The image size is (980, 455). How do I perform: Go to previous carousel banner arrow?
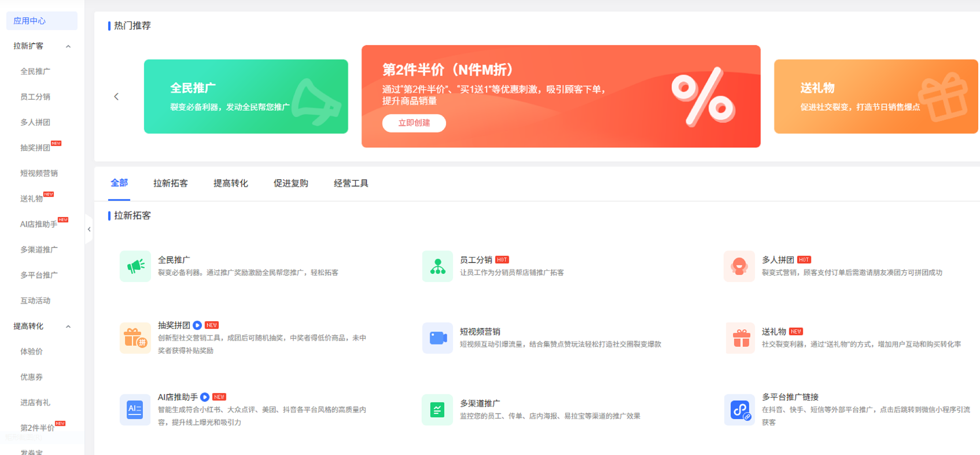pos(116,97)
